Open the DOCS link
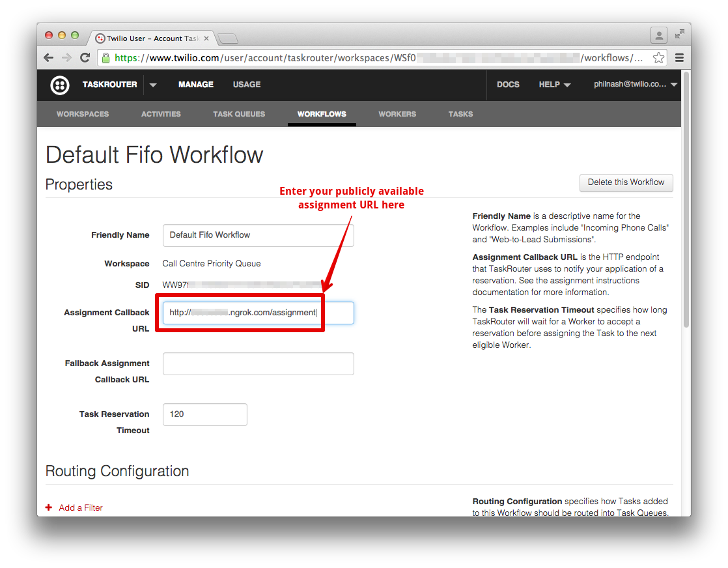Image resolution: width=728 pixels, height=568 pixels. [x=508, y=85]
